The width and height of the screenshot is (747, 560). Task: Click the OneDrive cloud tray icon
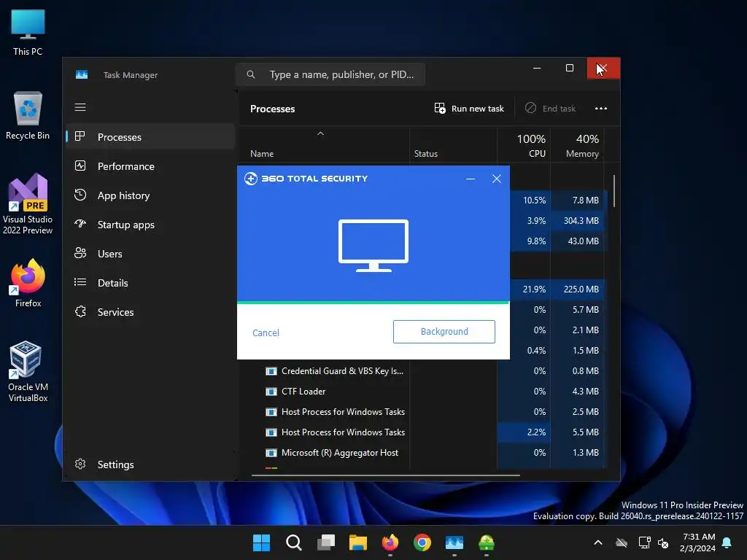pyautogui.click(x=622, y=542)
